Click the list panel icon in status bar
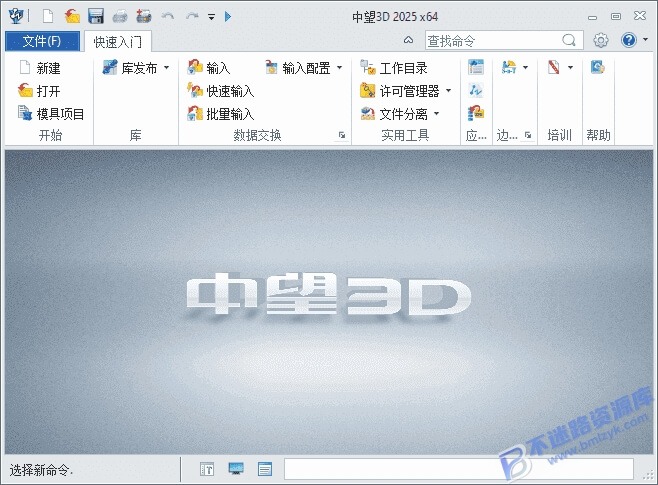The image size is (658, 485). click(x=265, y=469)
